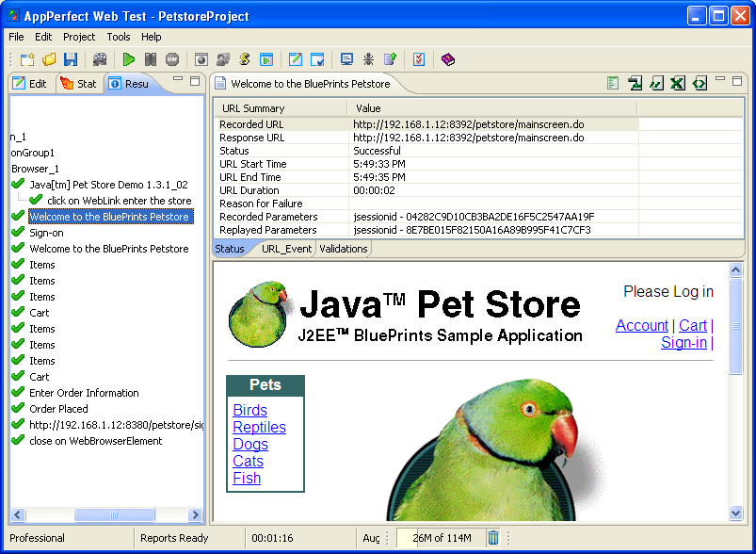Switch to the Validations tab
The image size is (756, 554).
point(343,249)
